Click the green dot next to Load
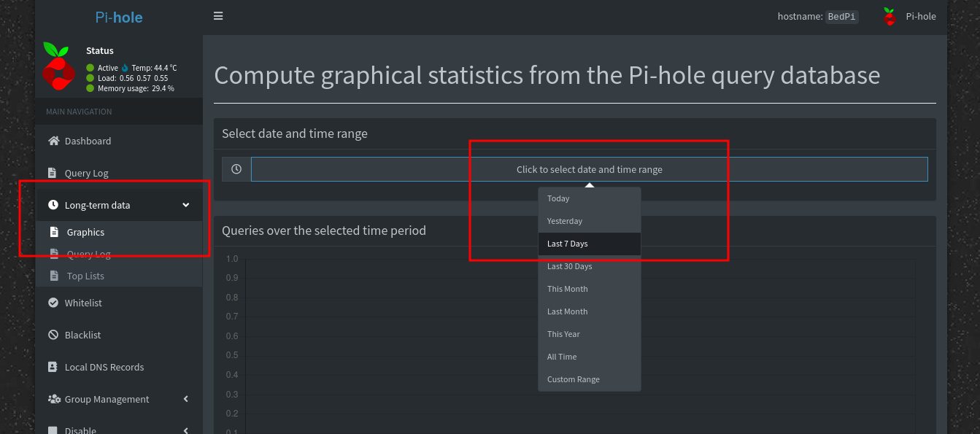Image resolution: width=980 pixels, height=434 pixels. 90,78
